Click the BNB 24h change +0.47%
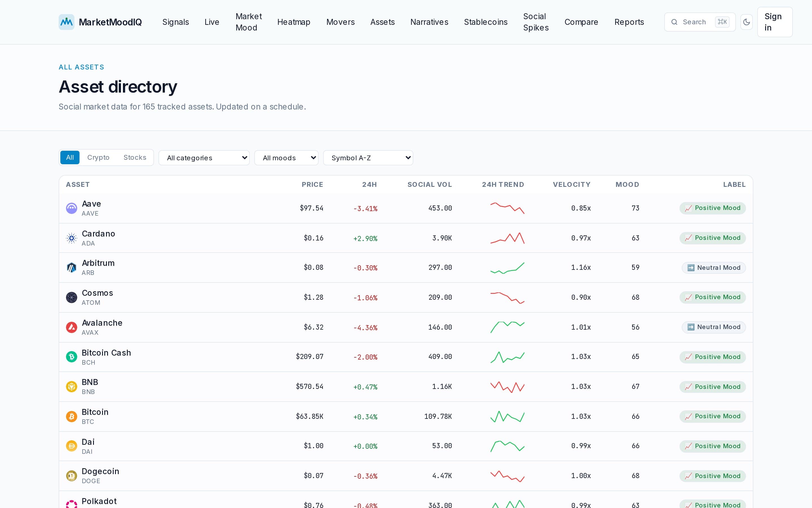This screenshot has height=508, width=812. (365, 387)
